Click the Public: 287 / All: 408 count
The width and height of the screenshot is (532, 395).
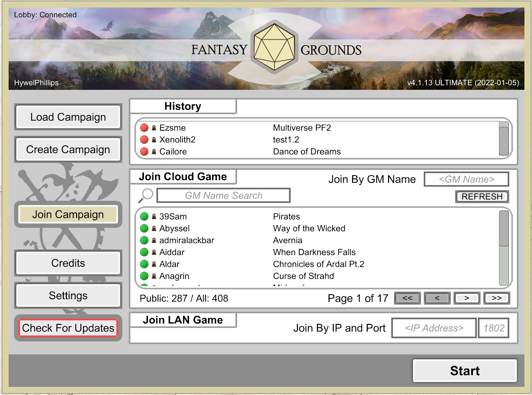[184, 298]
